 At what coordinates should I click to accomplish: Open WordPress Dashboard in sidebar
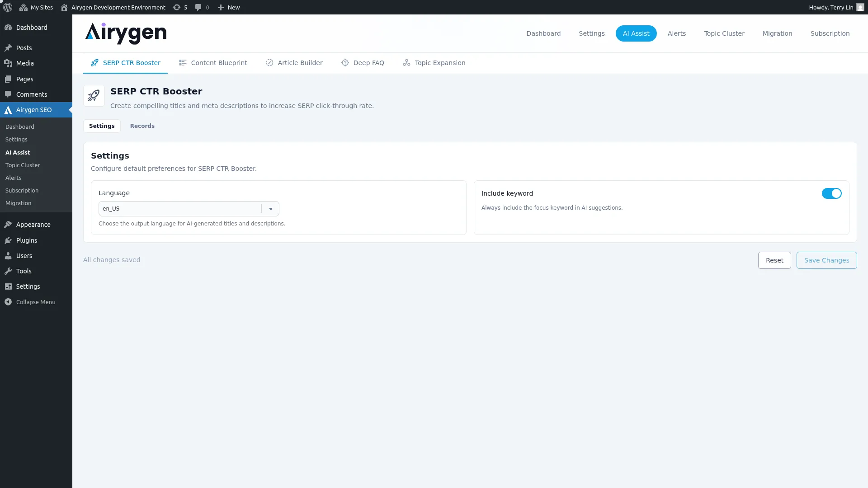[x=36, y=28]
